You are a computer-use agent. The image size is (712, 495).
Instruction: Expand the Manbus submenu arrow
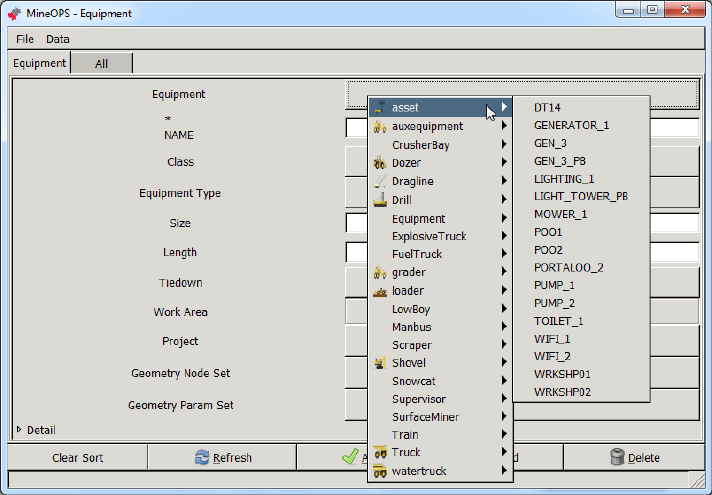click(504, 327)
